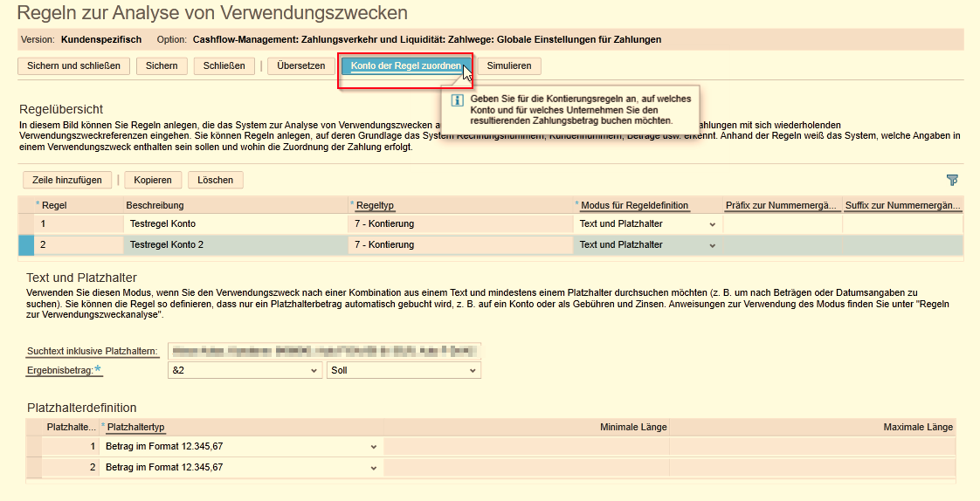The image size is (980, 501).
Task: Click the 'Maximale Länge' column header
Action: coord(918,428)
